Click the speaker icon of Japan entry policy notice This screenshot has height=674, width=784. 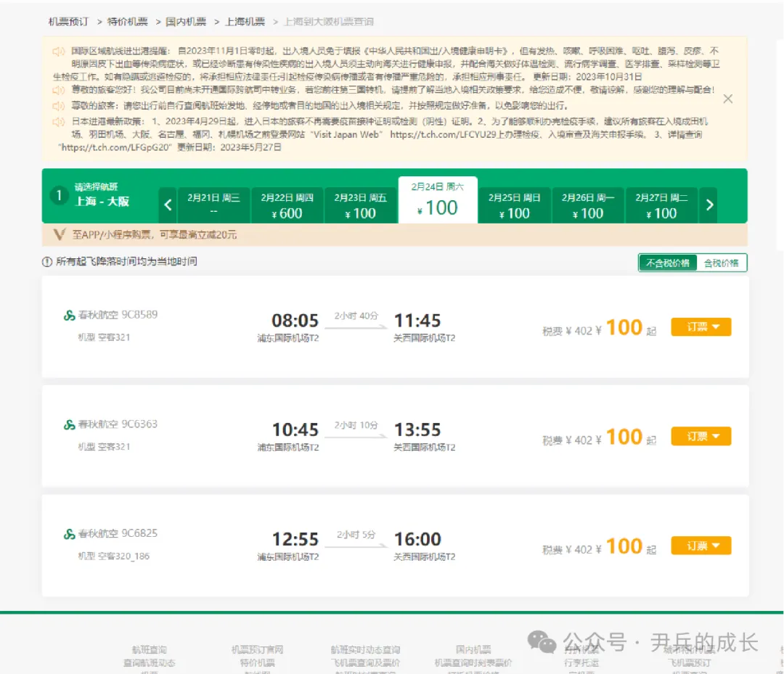pyautogui.click(x=59, y=121)
